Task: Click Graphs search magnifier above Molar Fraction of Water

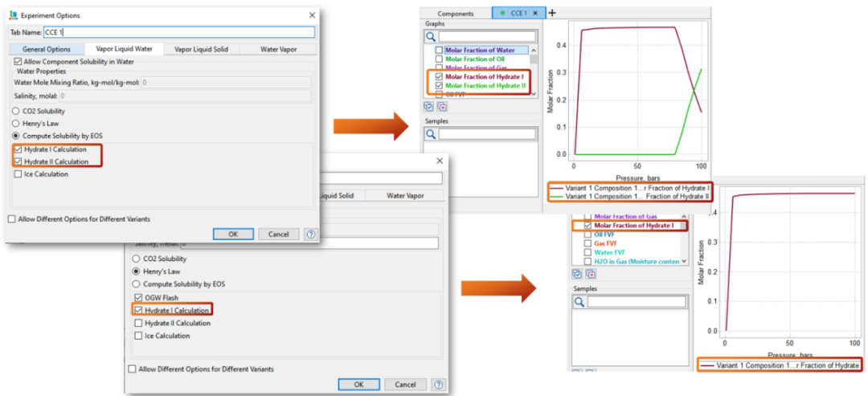Action: click(x=431, y=37)
